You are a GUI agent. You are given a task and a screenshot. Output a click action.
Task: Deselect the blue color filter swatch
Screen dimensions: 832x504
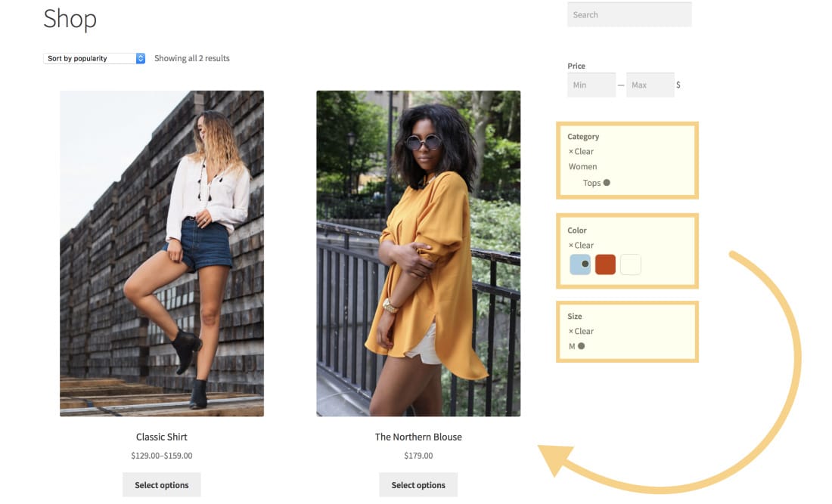(579, 264)
